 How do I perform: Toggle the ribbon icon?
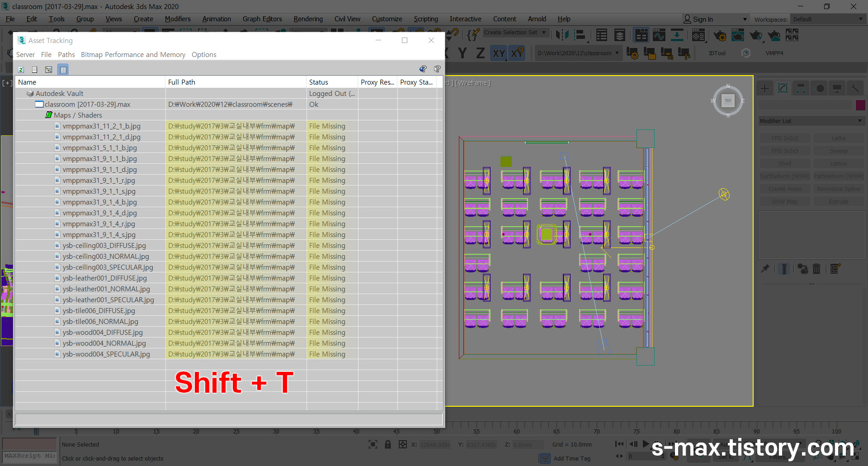click(641, 35)
